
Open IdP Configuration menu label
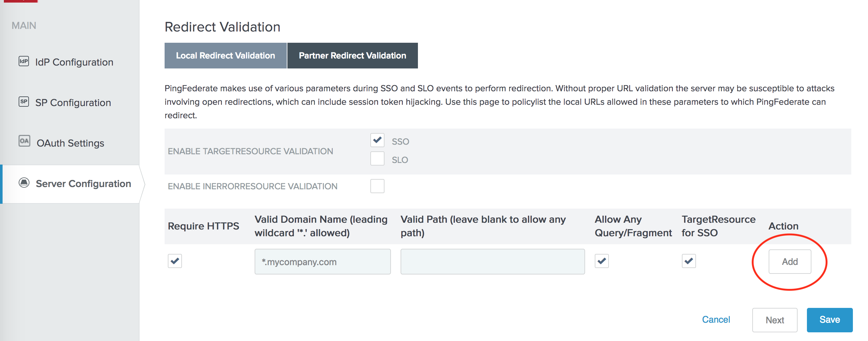click(x=74, y=62)
